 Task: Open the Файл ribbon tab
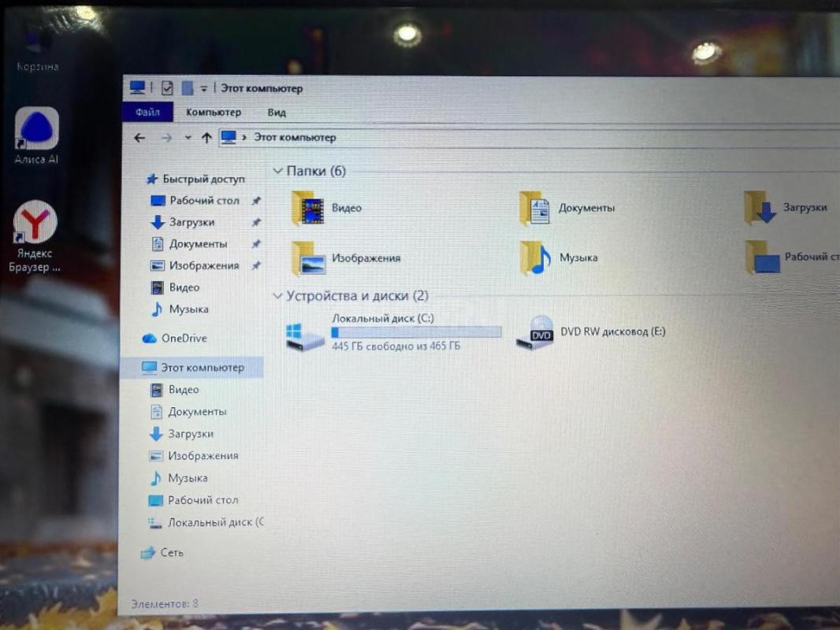coord(148,112)
